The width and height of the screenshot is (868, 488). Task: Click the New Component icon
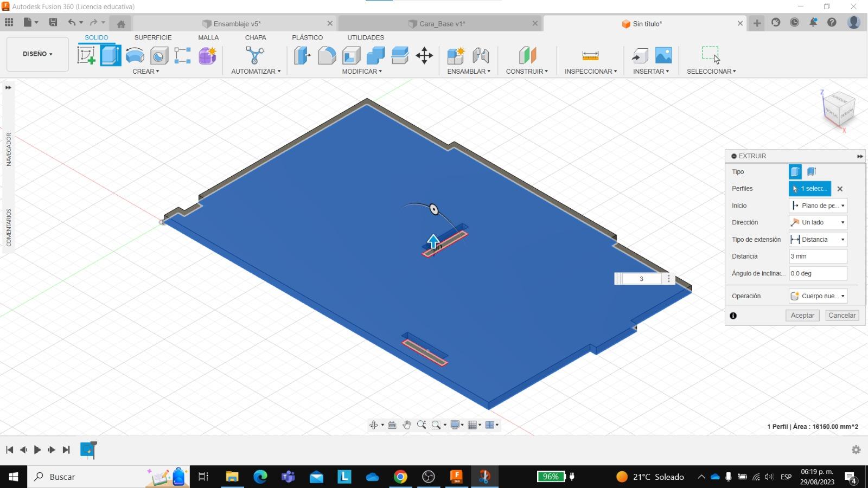pos(456,55)
